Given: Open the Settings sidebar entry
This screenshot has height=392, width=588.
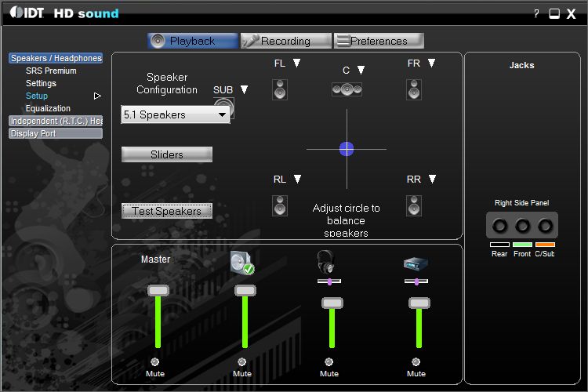Looking at the screenshot, I should coord(41,83).
